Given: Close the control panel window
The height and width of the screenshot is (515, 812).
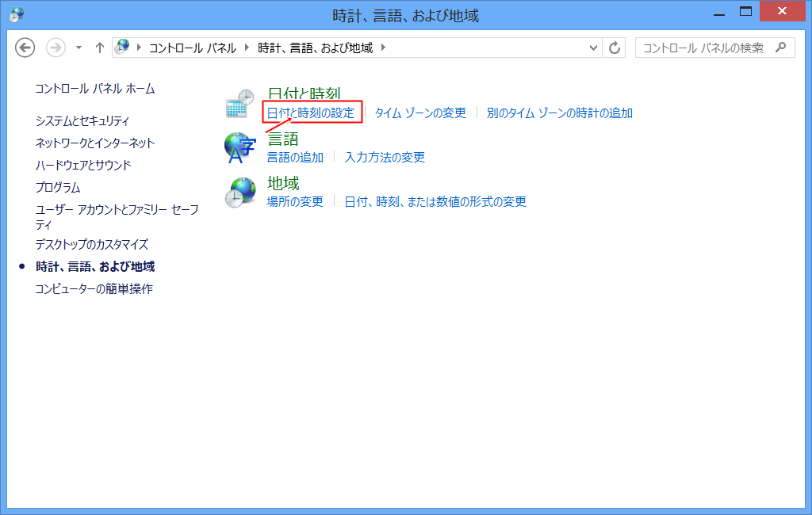Looking at the screenshot, I should (x=782, y=11).
